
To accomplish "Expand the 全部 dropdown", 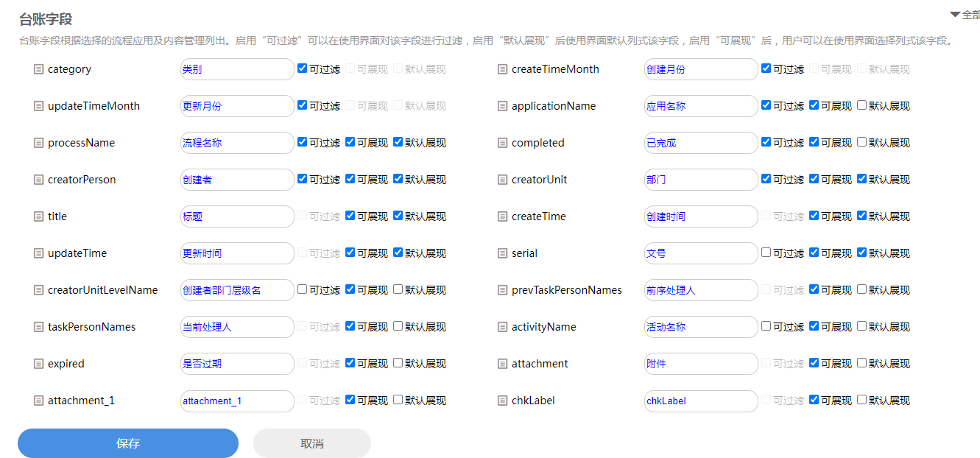I will [x=965, y=14].
